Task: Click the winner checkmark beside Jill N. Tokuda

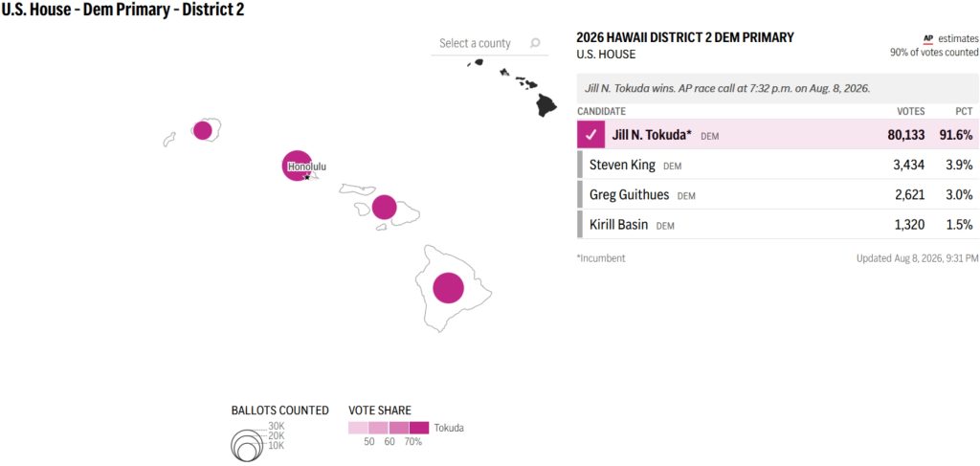Action: (x=591, y=134)
